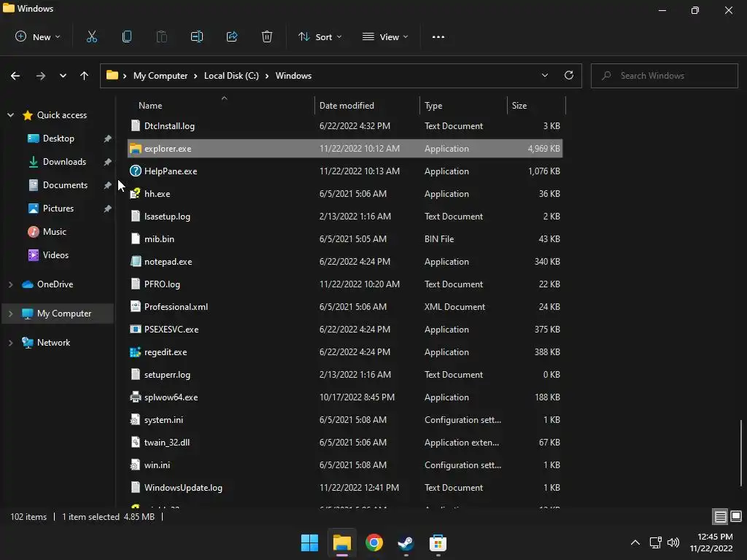This screenshot has height=560, width=747.
Task: Select the twain_32.dll file
Action: coord(345,443)
